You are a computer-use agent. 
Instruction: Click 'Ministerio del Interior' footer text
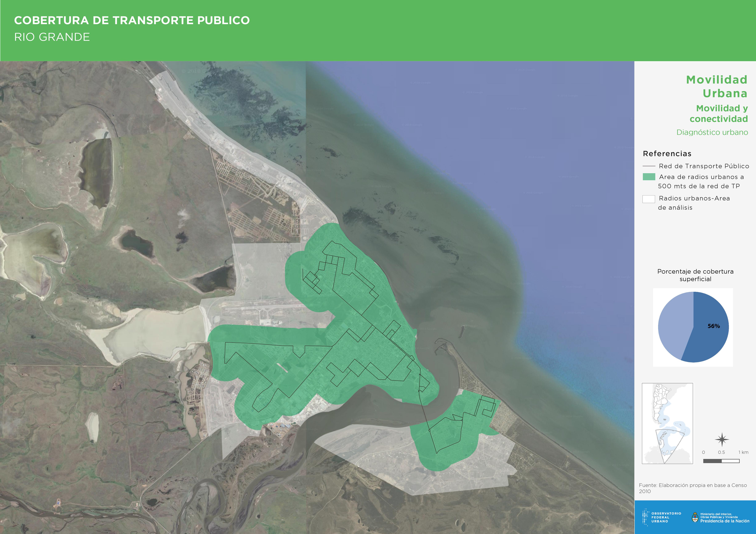[x=716, y=514]
